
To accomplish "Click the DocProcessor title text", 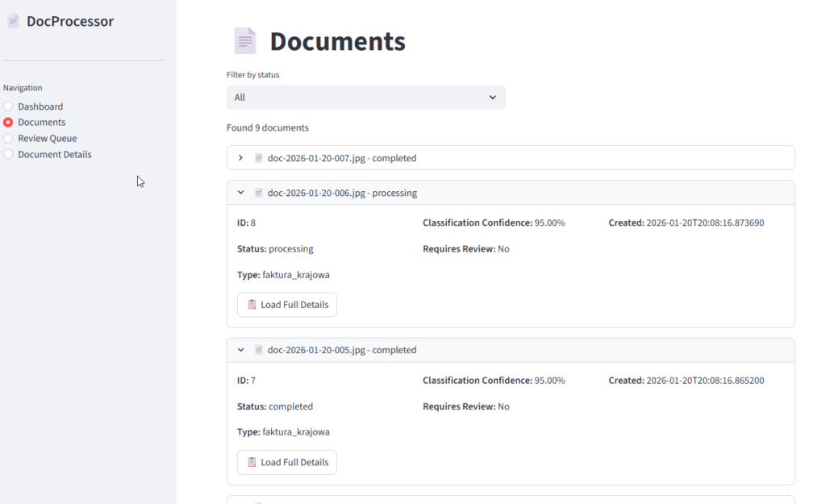I will [x=70, y=22].
